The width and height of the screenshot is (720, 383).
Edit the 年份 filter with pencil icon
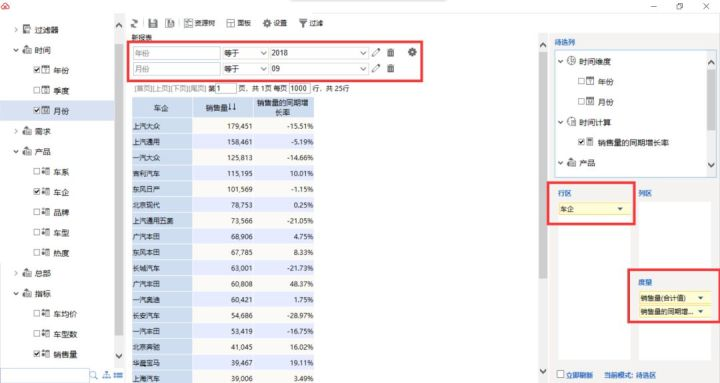[376, 53]
